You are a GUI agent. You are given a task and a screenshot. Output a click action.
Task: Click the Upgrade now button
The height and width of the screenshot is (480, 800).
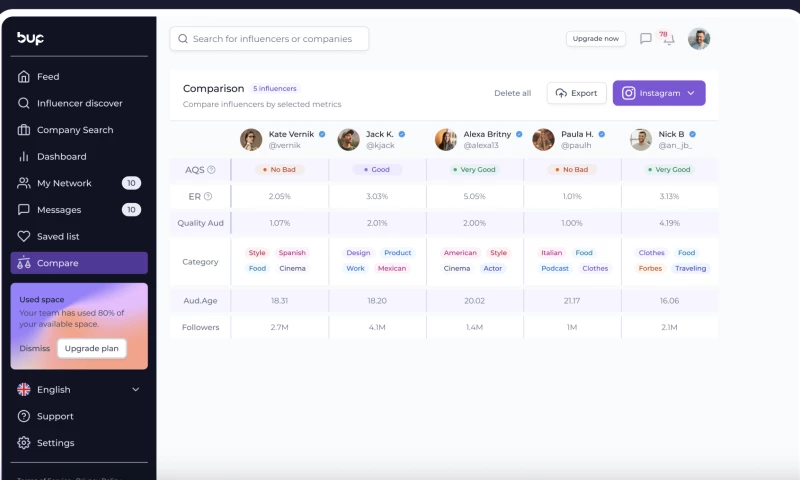(x=596, y=38)
